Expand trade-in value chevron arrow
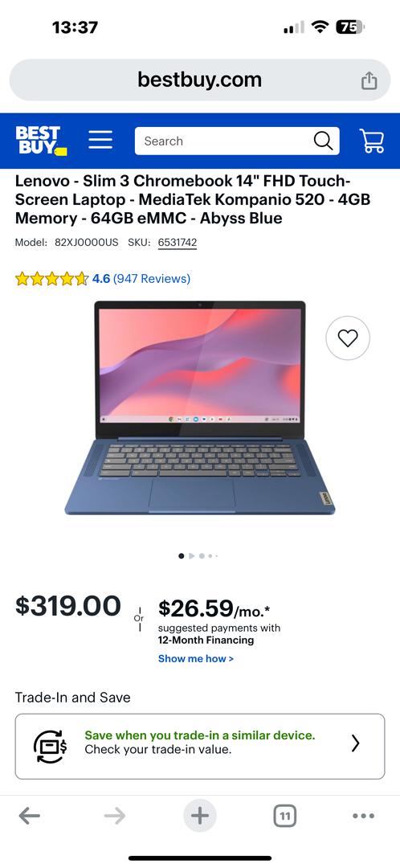Screen dimensions: 400x868 tap(355, 743)
